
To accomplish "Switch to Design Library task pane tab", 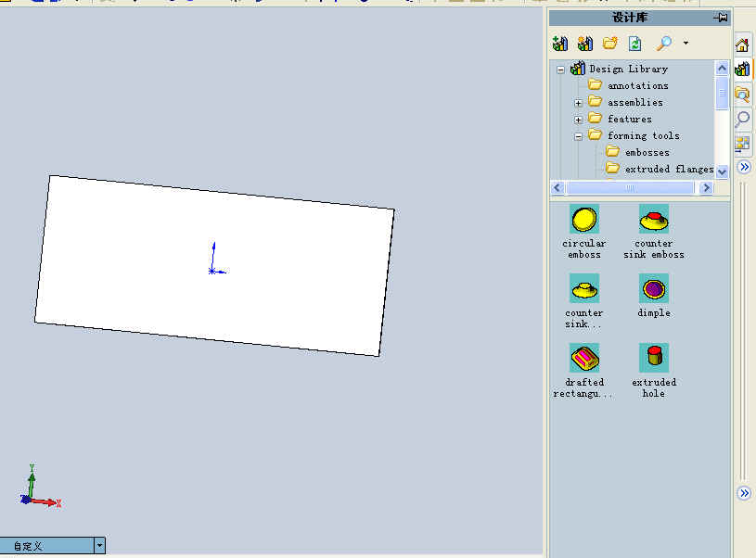I will click(x=742, y=69).
